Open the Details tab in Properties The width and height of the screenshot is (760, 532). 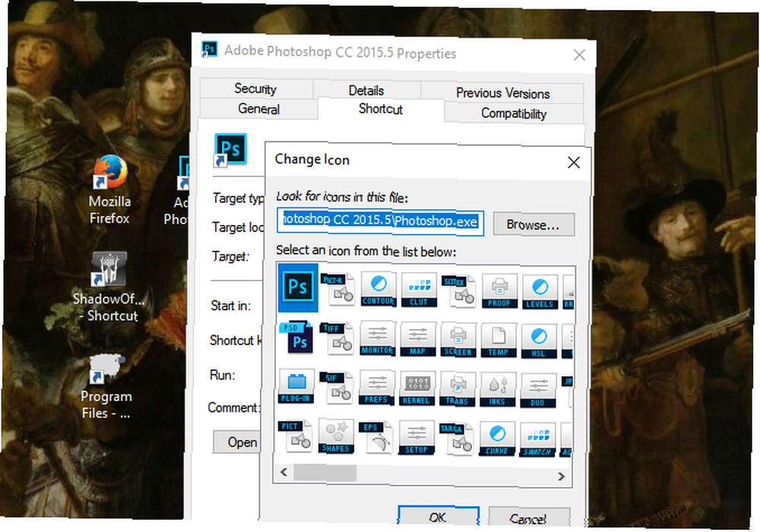pos(366,90)
